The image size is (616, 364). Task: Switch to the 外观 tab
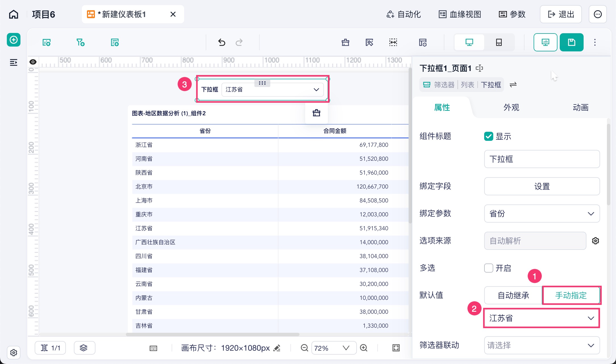pyautogui.click(x=511, y=107)
